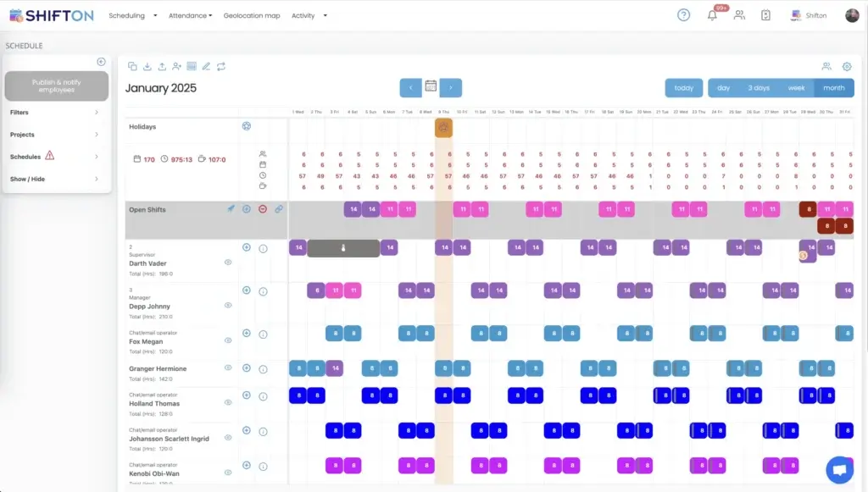Click the copy schedule icon in toolbar
Viewport: 868px width, 492px height.
pos(132,66)
